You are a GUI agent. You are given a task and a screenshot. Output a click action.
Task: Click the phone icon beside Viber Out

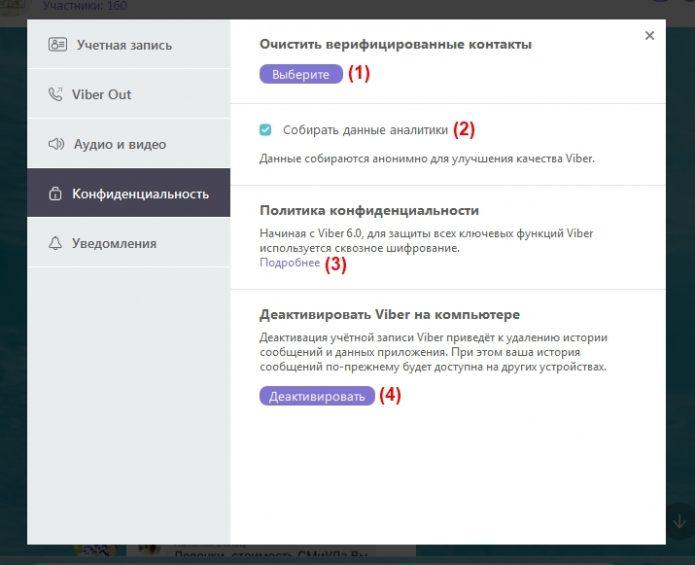56,95
